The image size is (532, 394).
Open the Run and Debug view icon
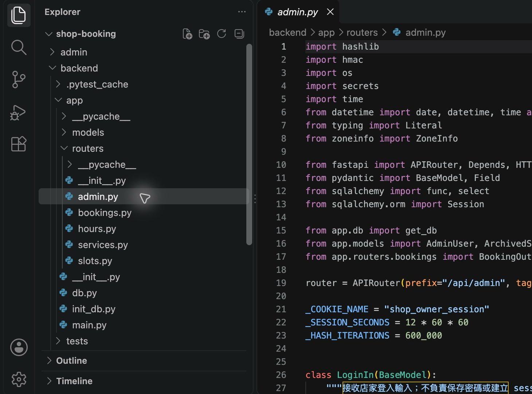coord(19,112)
